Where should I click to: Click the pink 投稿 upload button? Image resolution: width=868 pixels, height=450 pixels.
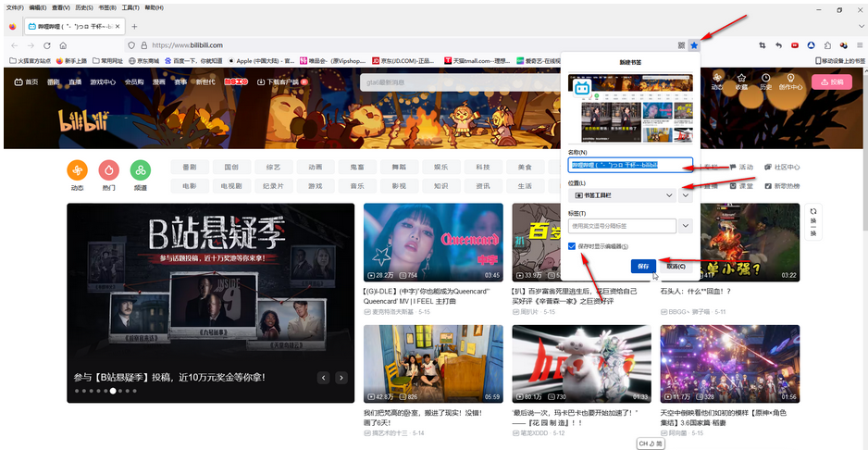[x=831, y=81]
